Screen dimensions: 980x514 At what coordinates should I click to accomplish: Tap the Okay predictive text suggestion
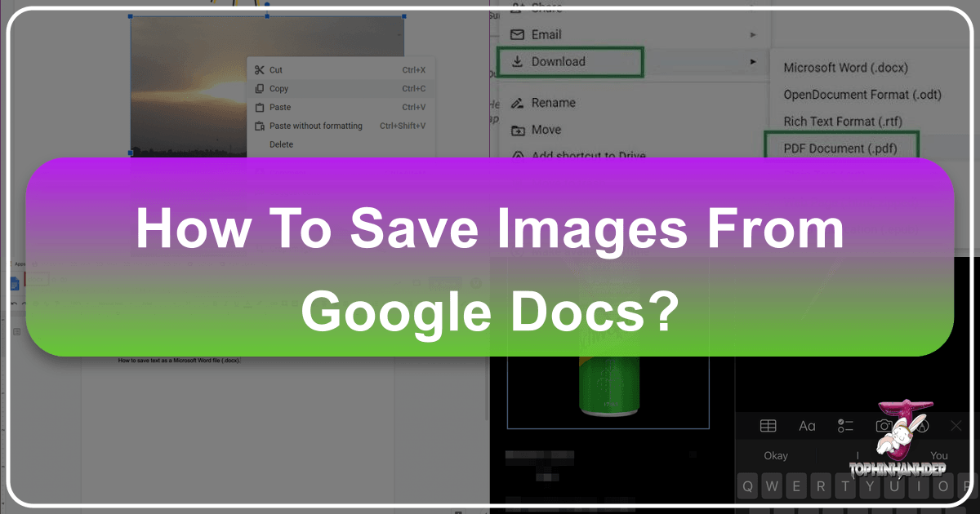[x=776, y=455]
